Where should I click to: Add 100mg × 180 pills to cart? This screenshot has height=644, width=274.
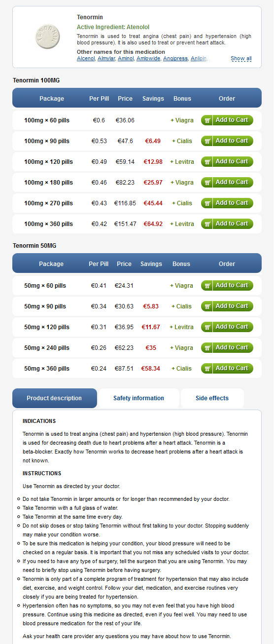pyautogui.click(x=227, y=182)
